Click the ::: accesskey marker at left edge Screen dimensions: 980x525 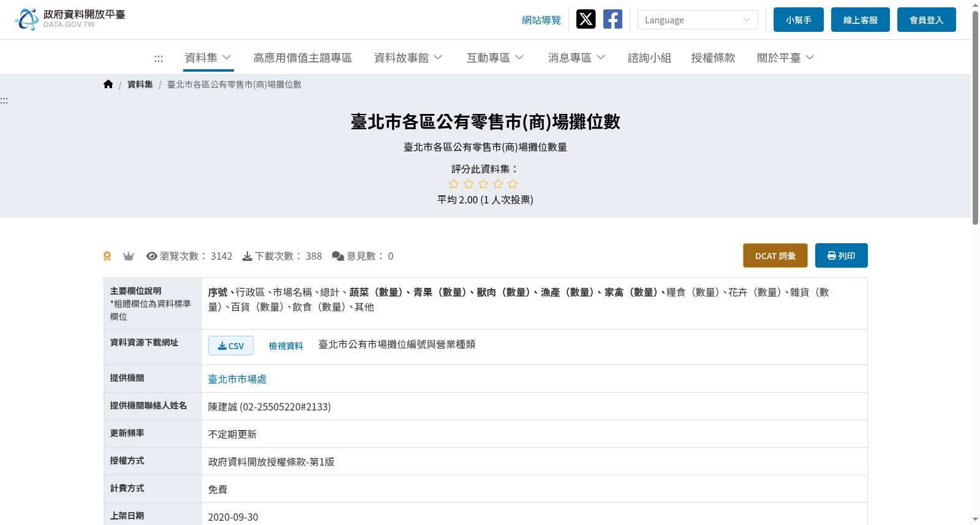point(4,100)
